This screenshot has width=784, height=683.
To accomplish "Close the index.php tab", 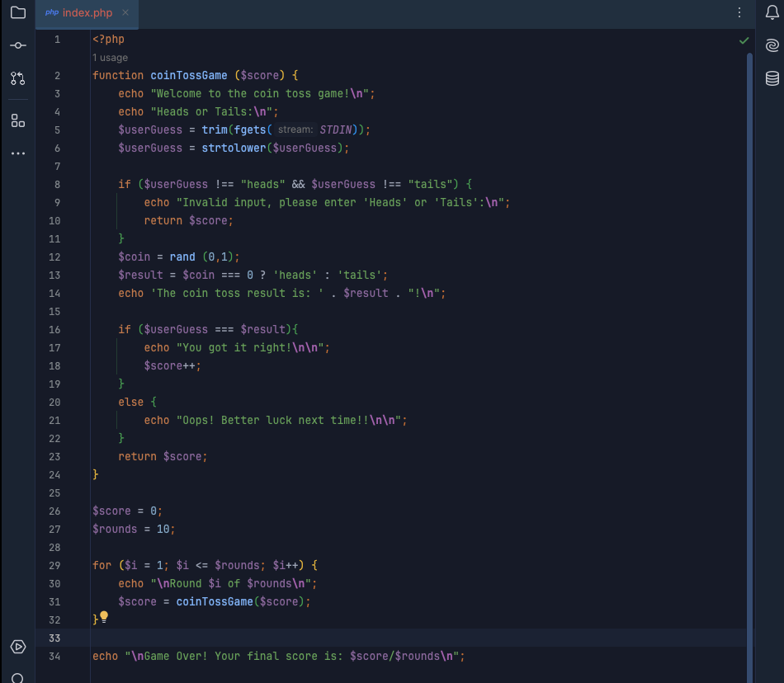I will tap(125, 12).
